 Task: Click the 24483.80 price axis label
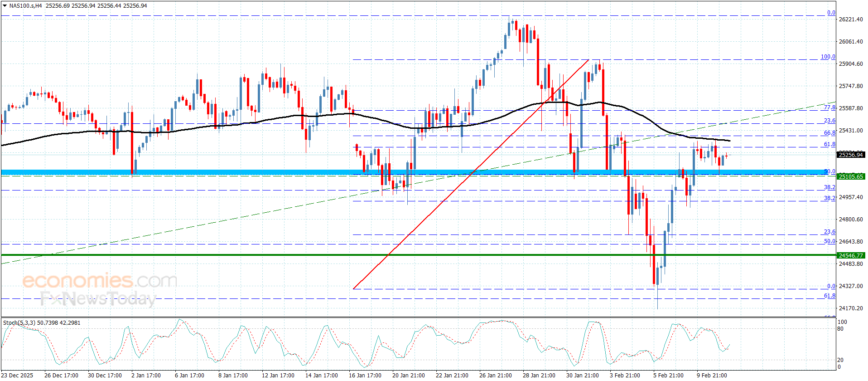851,264
